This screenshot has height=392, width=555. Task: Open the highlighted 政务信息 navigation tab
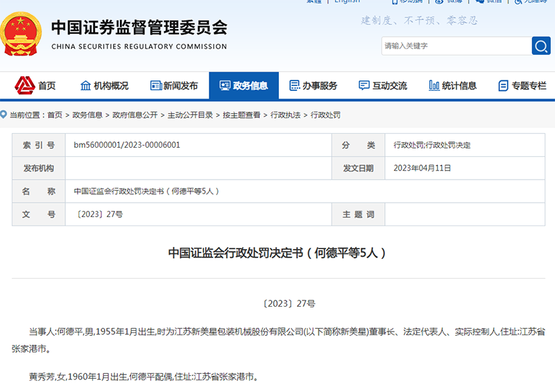(x=244, y=86)
